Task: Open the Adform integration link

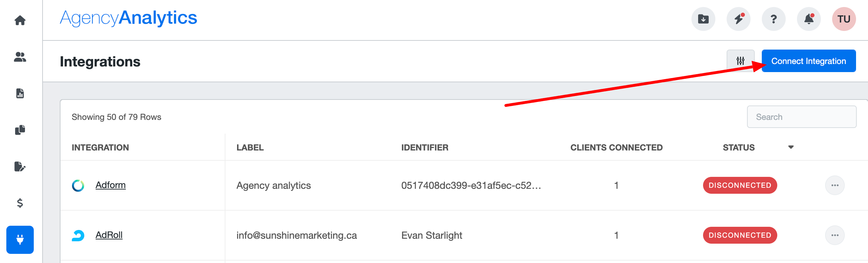Action: (x=111, y=185)
